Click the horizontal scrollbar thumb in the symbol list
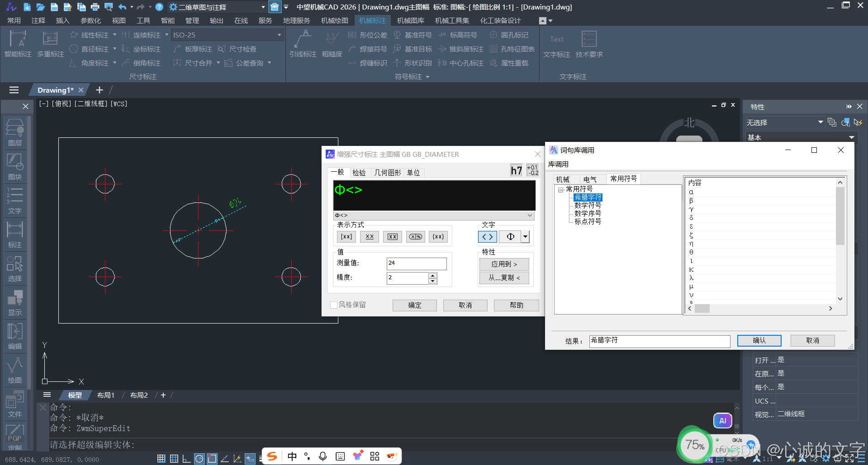Screen dimensions: 868x465 click(x=702, y=308)
